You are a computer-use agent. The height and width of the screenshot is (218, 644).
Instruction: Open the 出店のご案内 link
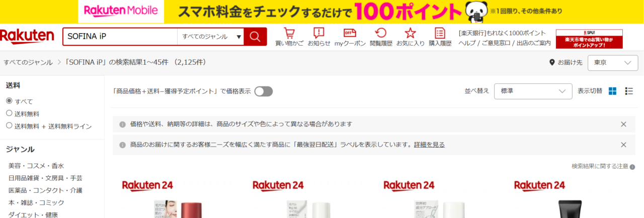[x=534, y=43]
